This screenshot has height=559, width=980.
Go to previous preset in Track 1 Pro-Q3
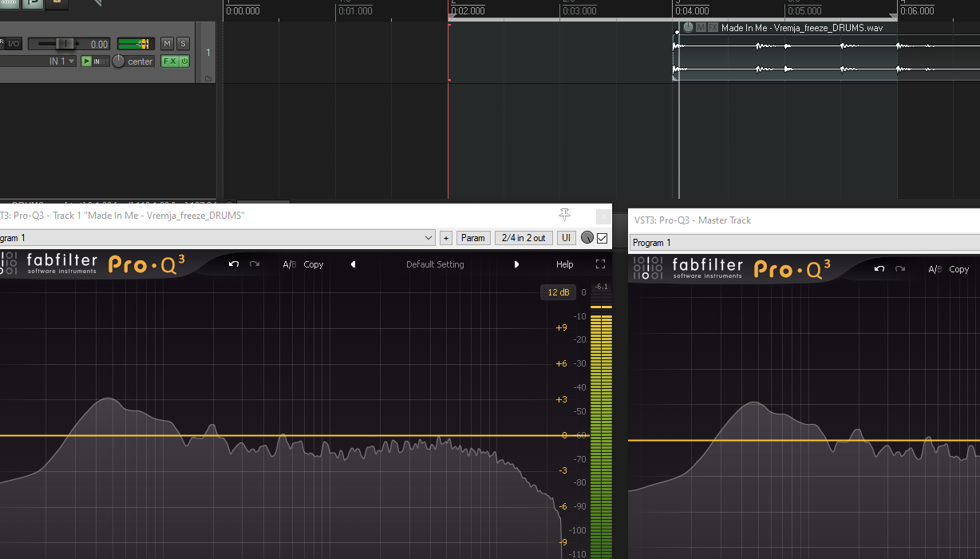click(354, 264)
